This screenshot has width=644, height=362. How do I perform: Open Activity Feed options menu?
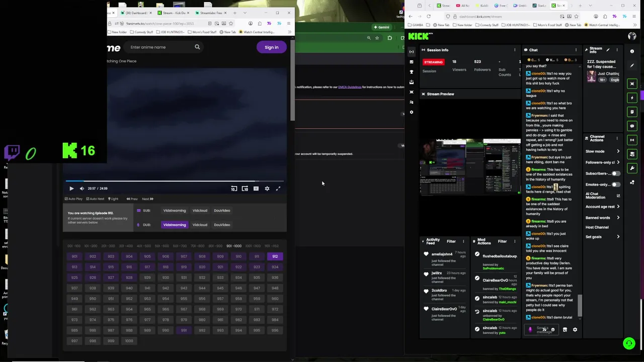pyautogui.click(x=463, y=241)
